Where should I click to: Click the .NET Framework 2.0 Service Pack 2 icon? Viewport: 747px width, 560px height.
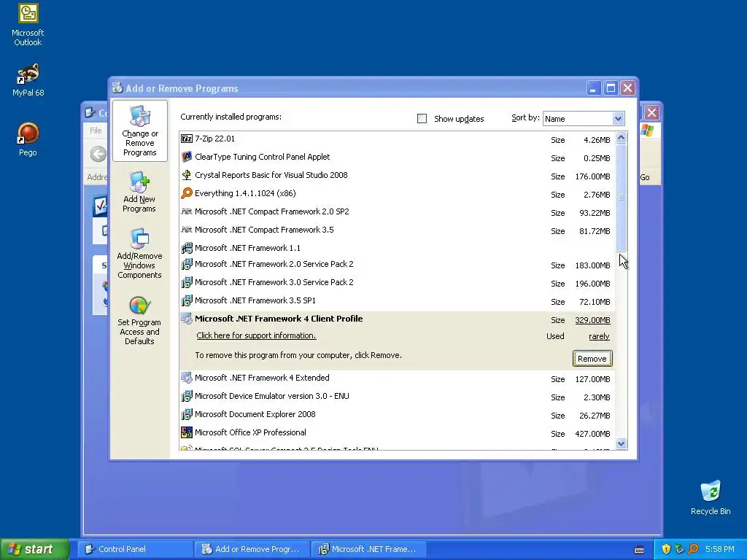click(x=187, y=264)
